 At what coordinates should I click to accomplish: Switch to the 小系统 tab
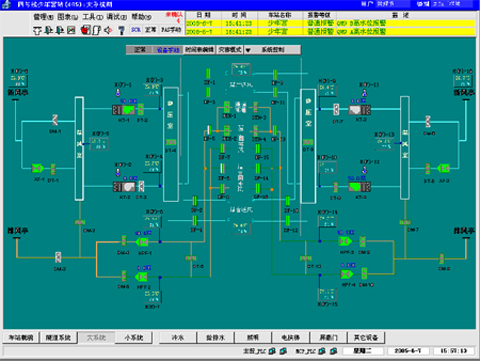134,338
